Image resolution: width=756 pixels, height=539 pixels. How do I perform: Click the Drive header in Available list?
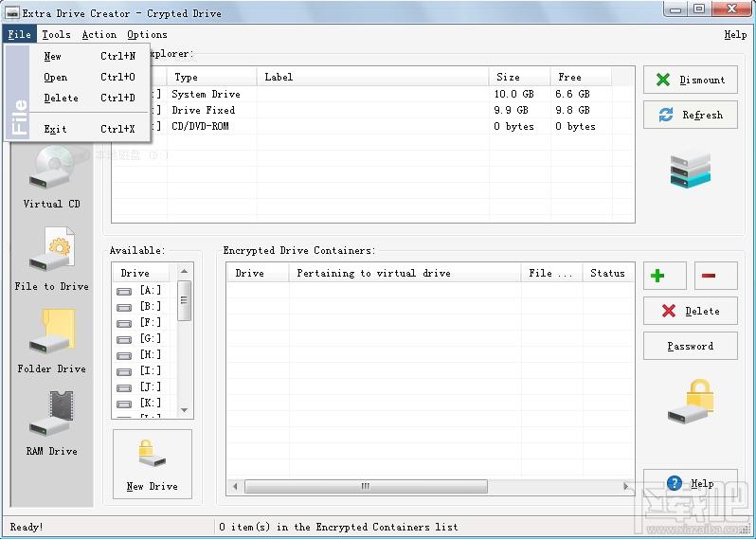(141, 273)
